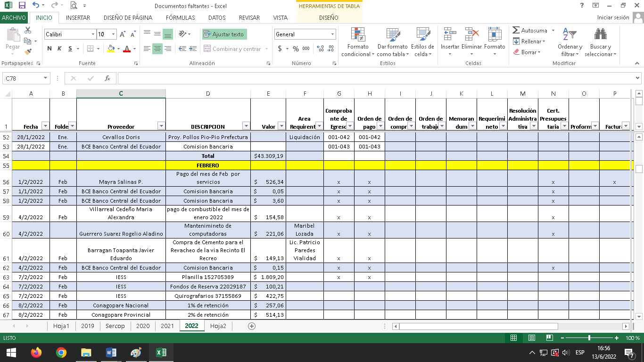Viewport: 644px width, 362px height.
Task: Click the Save icon in the quick access toolbar
Action: click(x=22, y=6)
